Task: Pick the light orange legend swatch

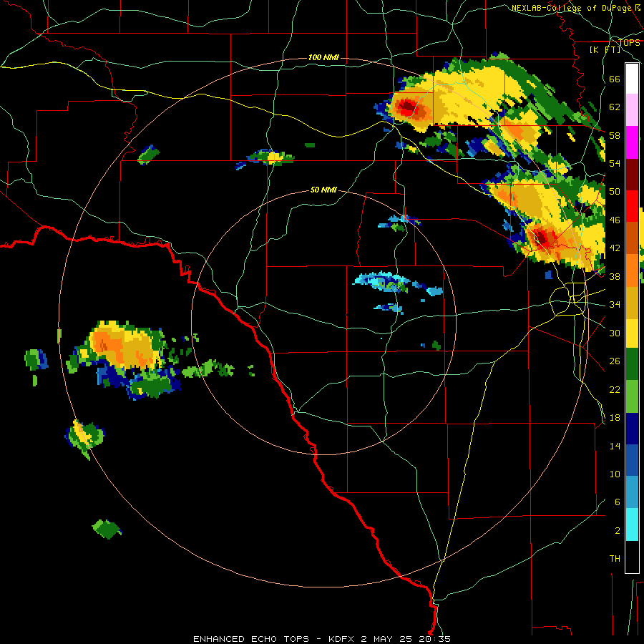Action: tap(632, 270)
